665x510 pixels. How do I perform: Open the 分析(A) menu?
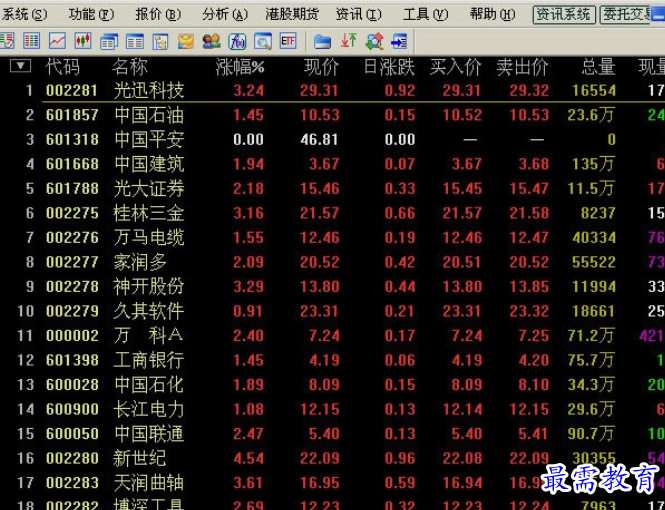coord(225,15)
